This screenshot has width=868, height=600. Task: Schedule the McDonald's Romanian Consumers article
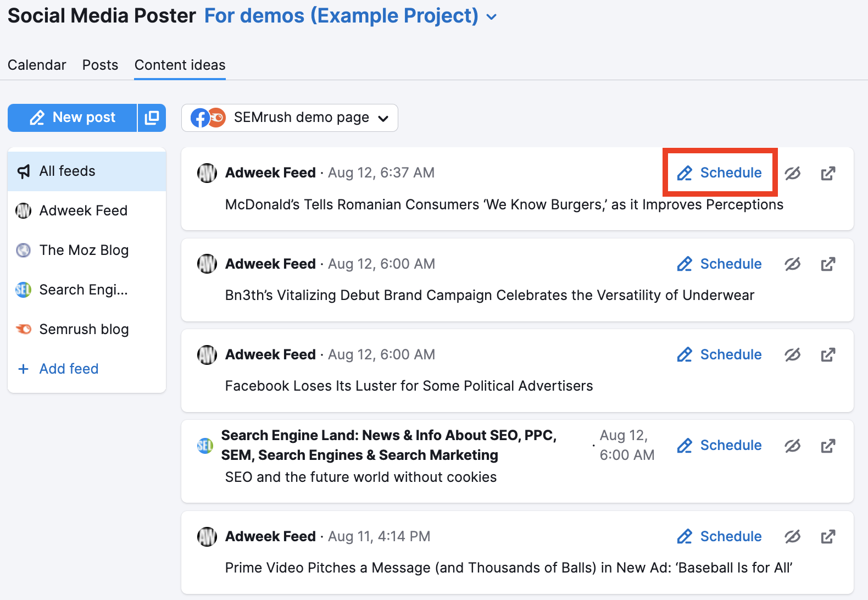[x=720, y=173]
